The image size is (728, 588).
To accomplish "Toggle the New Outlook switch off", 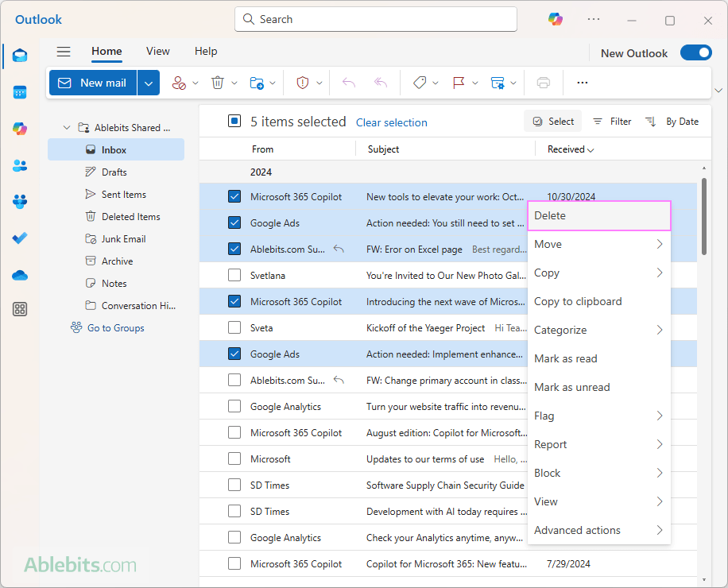I will [x=696, y=52].
